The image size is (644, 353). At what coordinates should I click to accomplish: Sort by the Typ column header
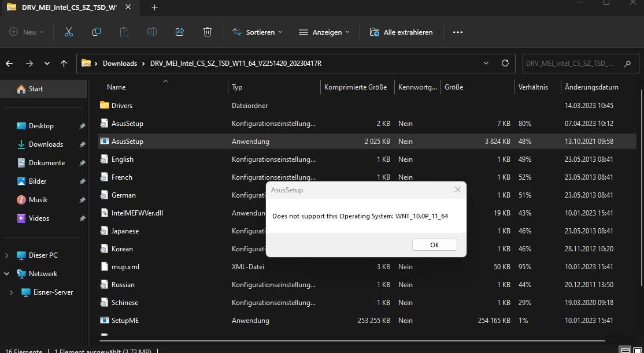click(x=237, y=87)
